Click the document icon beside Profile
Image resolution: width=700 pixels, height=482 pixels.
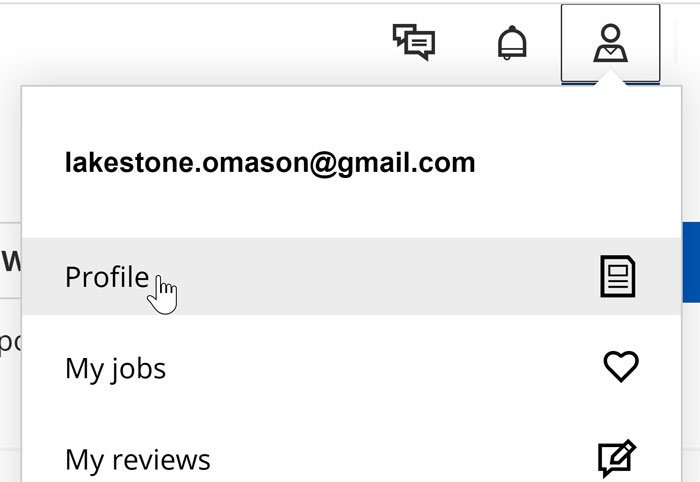[x=618, y=277]
